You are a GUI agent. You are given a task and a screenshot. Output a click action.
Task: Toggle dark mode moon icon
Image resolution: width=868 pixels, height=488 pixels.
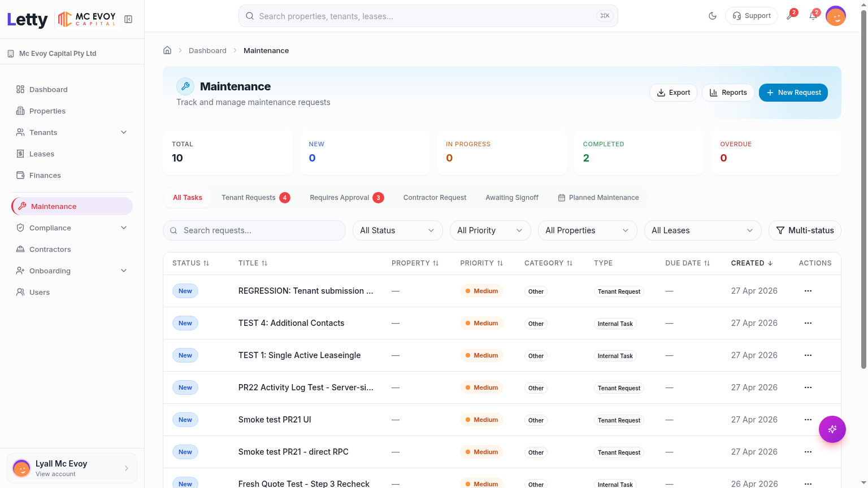tap(713, 16)
